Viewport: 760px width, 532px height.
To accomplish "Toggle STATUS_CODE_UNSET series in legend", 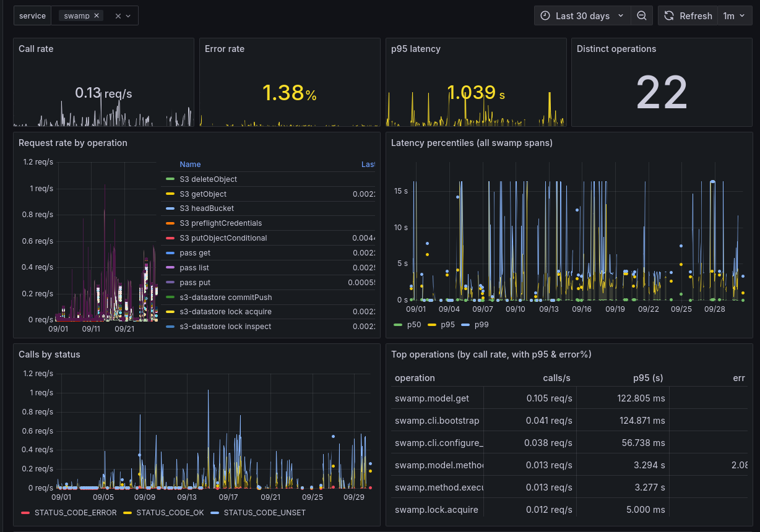I will (265, 513).
